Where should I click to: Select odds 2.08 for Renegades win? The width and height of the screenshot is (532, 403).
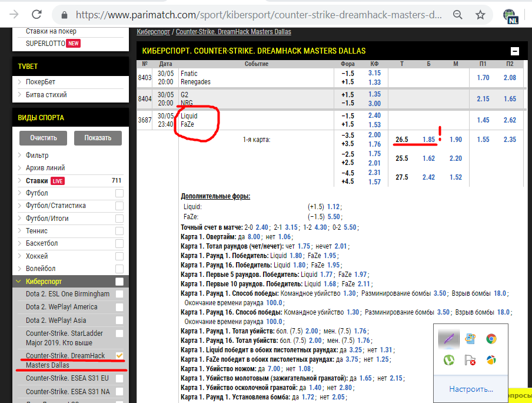point(510,78)
